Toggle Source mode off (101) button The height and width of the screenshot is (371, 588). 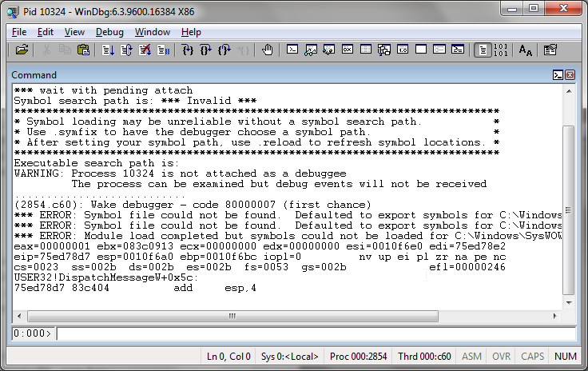click(x=501, y=50)
